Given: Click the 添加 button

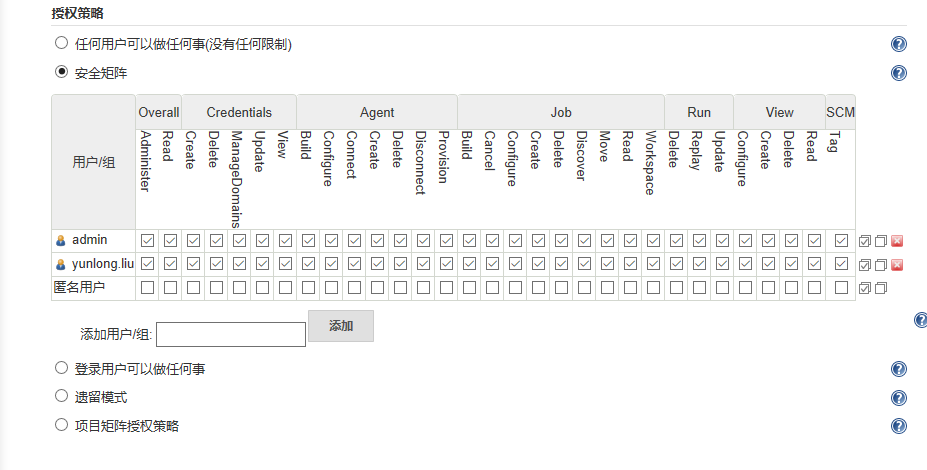Looking at the screenshot, I should tap(341, 326).
